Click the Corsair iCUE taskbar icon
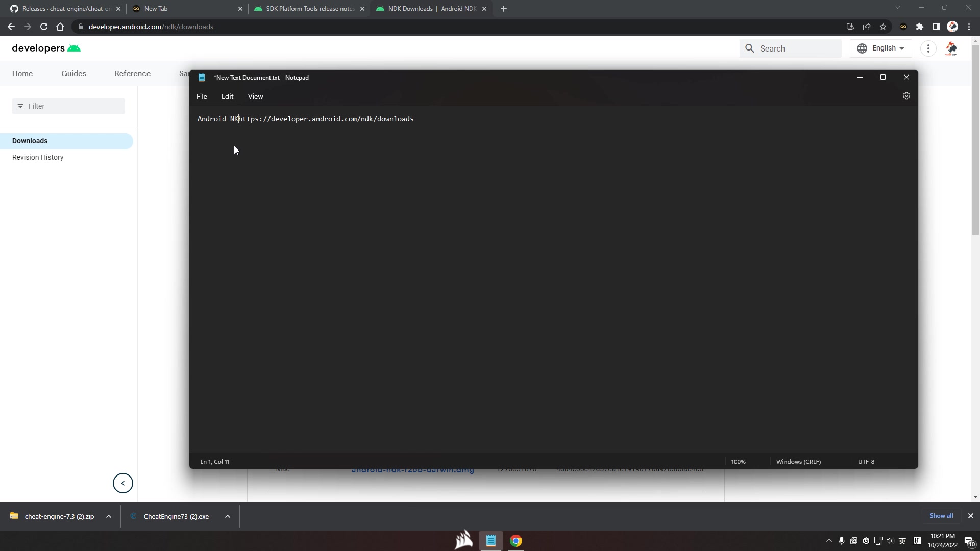The width and height of the screenshot is (980, 551). coord(463,540)
